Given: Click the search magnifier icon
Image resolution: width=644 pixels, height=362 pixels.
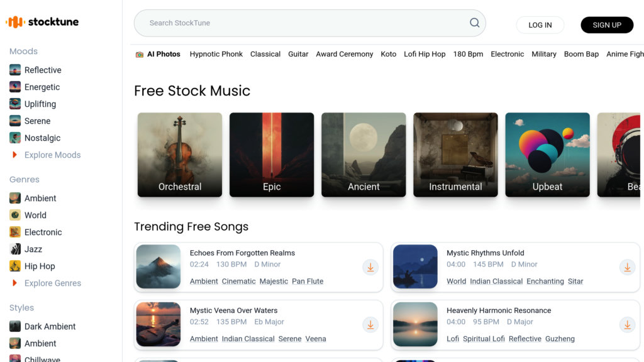Looking at the screenshot, I should pos(474,22).
